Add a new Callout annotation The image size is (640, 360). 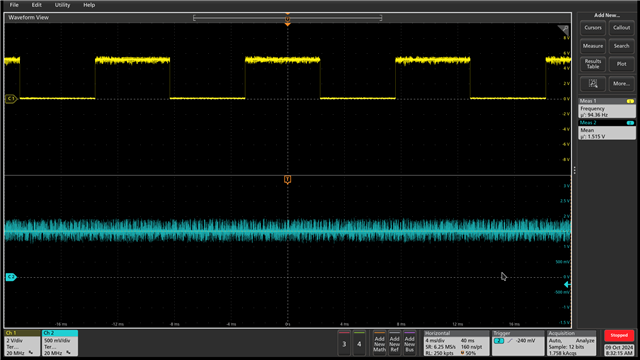click(x=621, y=28)
